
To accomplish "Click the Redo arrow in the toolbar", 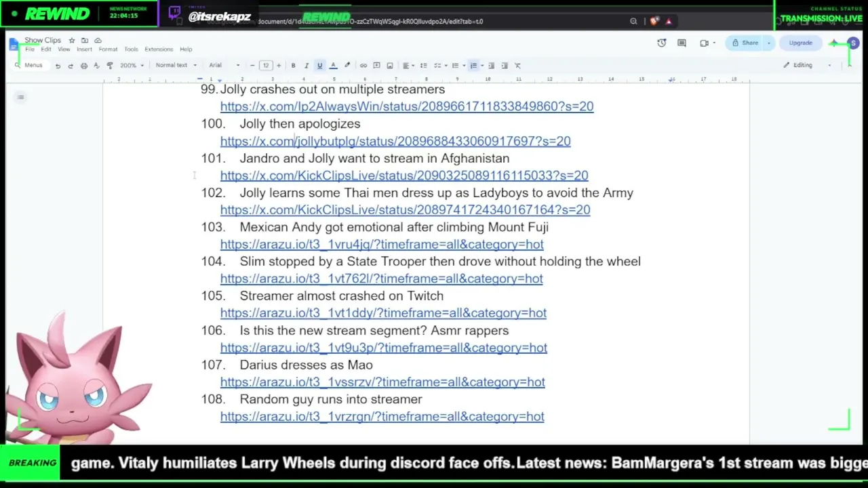I will (71, 66).
